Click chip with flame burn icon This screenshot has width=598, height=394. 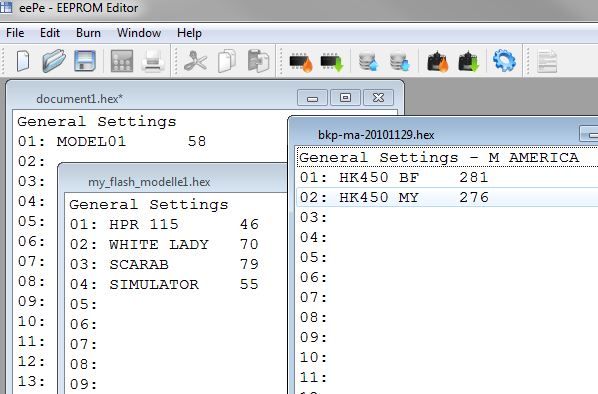pyautogui.click(x=301, y=62)
